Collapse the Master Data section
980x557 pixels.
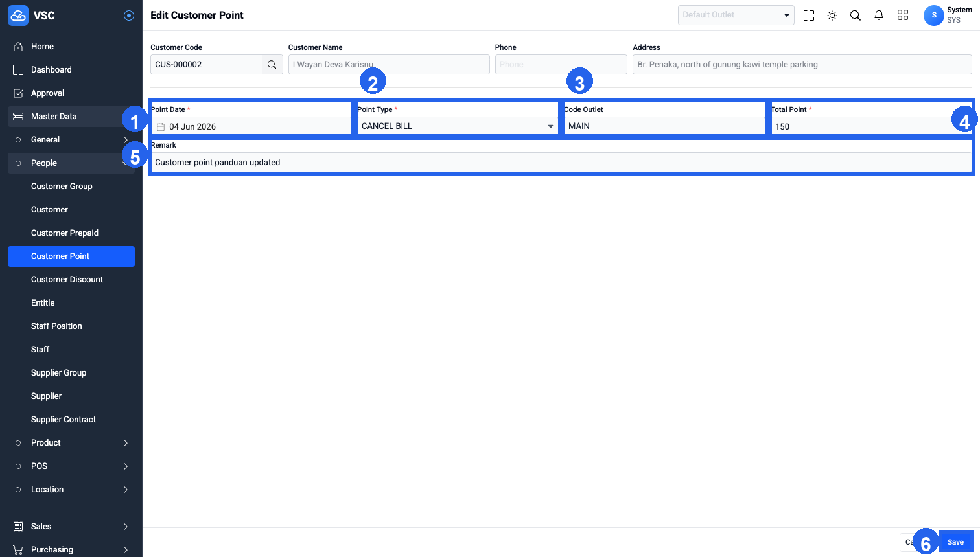pos(71,117)
